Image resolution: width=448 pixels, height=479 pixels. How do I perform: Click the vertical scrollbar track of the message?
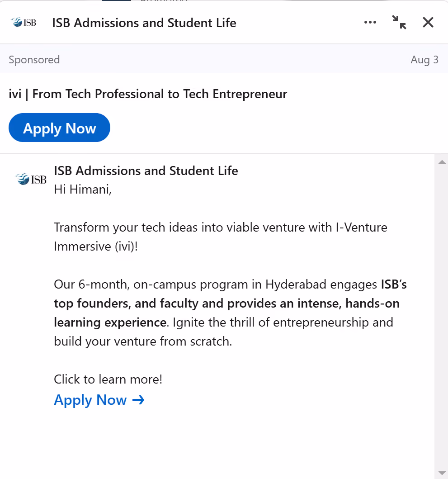click(442, 318)
